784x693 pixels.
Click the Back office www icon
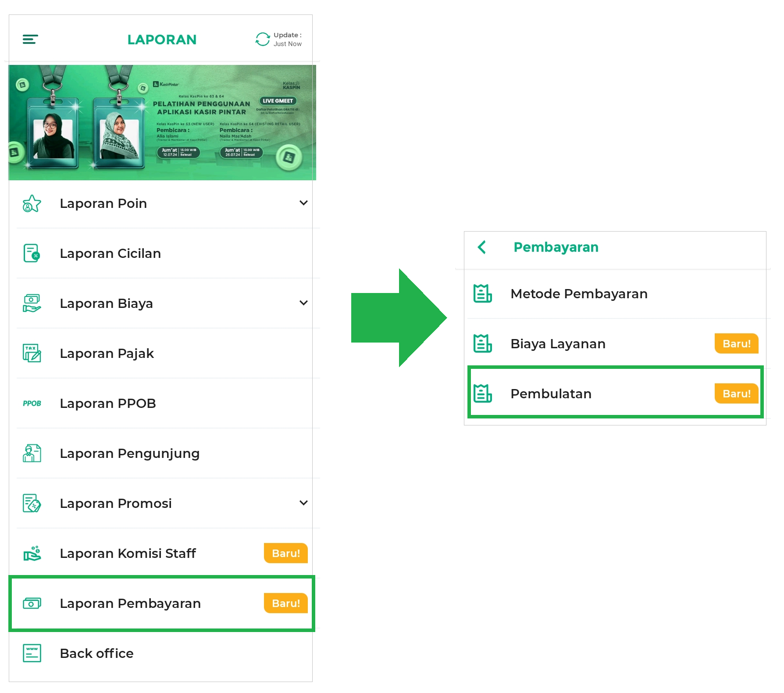[32, 654]
